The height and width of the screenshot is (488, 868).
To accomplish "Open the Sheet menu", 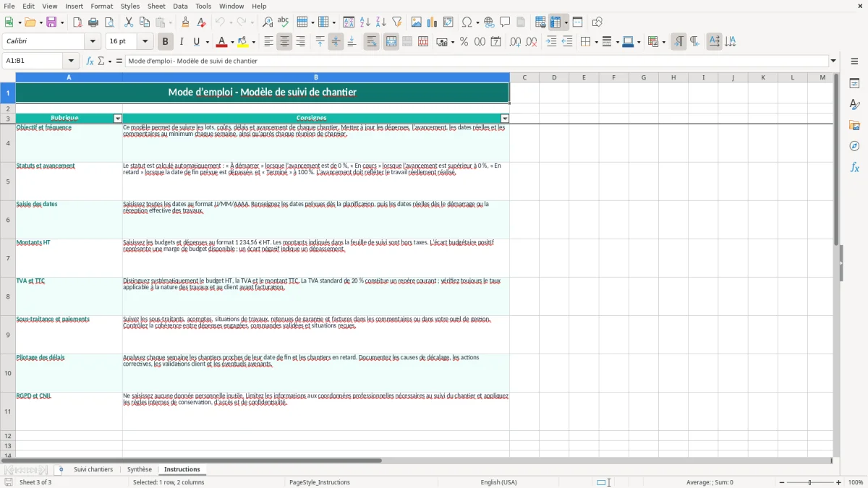I will pos(156,6).
